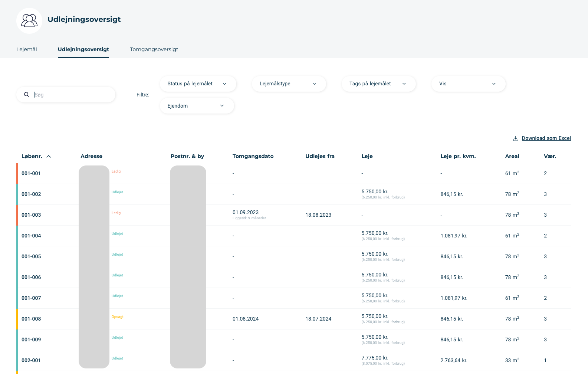Viewport: 588px width, 374px height.
Task: Click rent-from date 18.08.2023
Action: [x=318, y=215]
